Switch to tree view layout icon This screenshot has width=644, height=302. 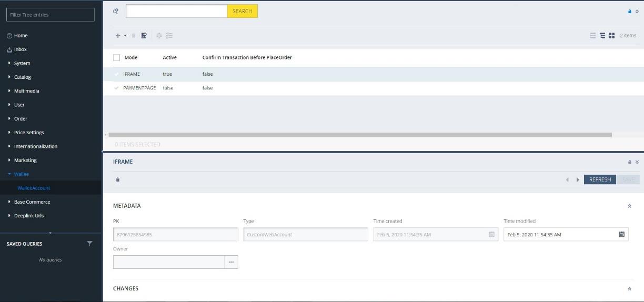(x=602, y=36)
